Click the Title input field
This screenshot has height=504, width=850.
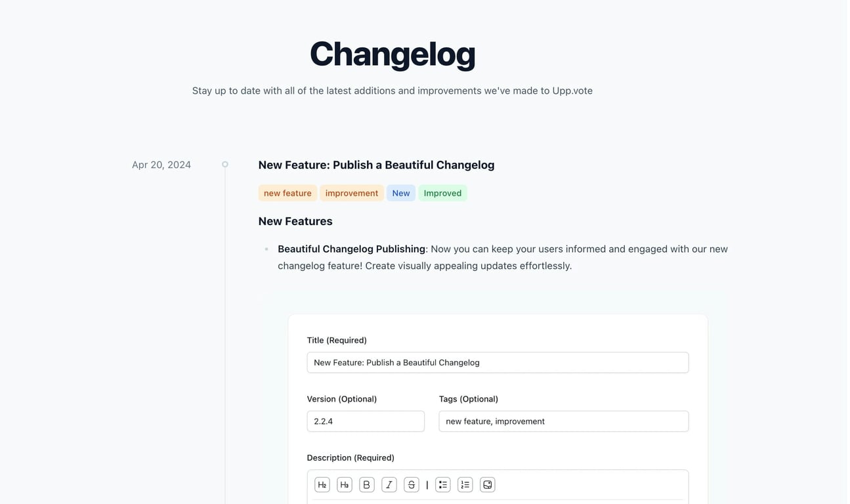498,362
